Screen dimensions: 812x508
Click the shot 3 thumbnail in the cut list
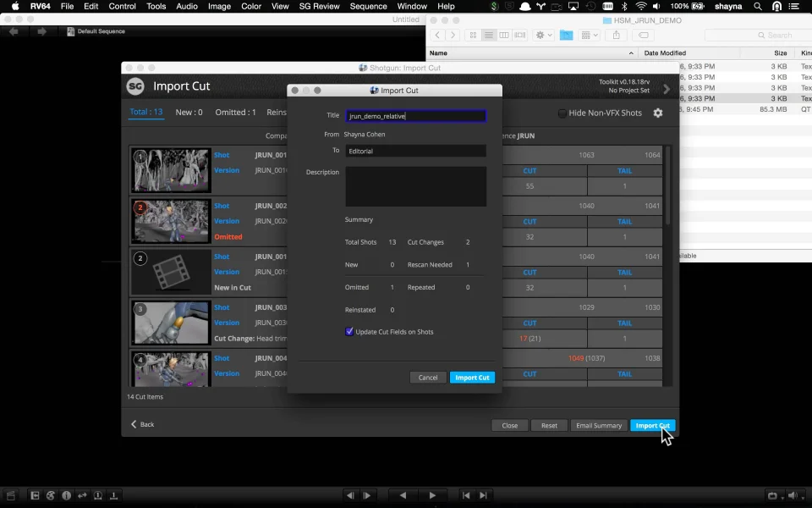click(172, 323)
